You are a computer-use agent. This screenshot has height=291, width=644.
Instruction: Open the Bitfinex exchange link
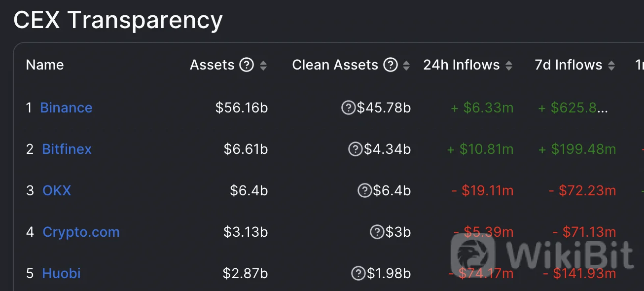[67, 149]
